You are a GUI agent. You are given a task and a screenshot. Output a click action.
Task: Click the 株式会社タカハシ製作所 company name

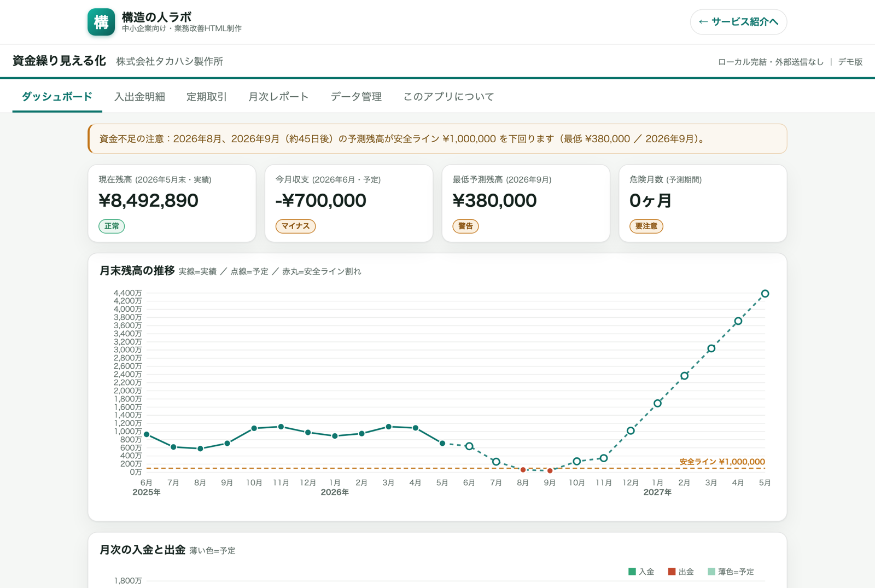[170, 61]
